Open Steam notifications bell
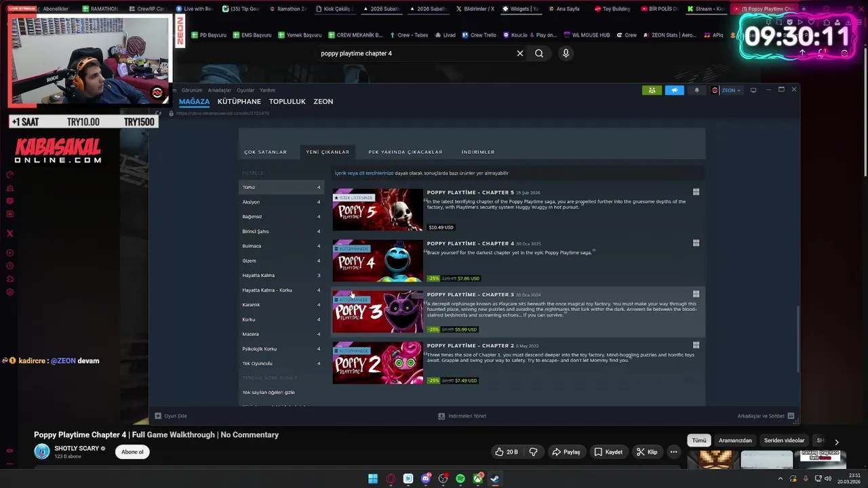 696,90
